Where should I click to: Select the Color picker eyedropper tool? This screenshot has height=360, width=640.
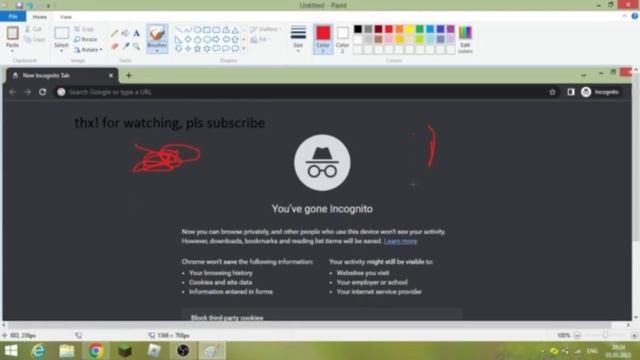[126, 46]
